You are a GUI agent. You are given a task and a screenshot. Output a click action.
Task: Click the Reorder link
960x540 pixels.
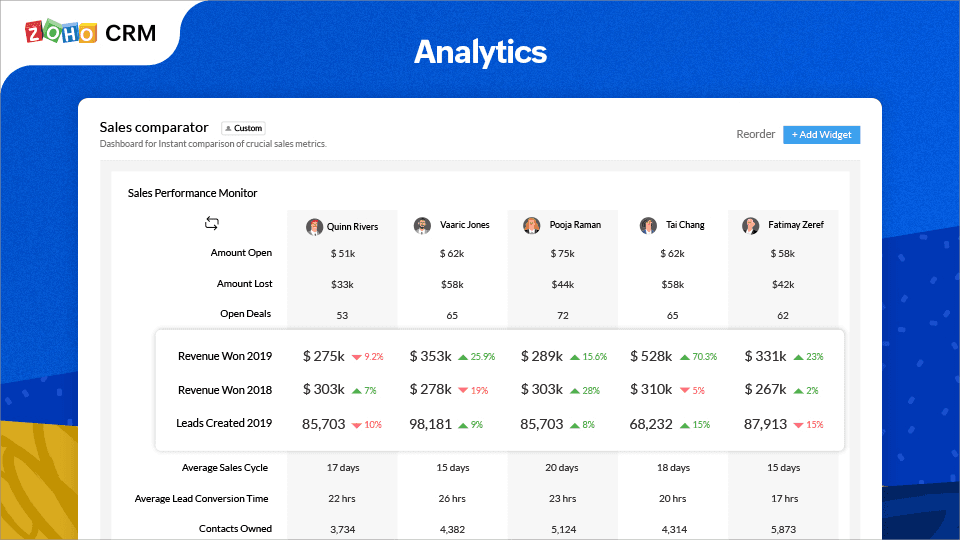(x=756, y=134)
